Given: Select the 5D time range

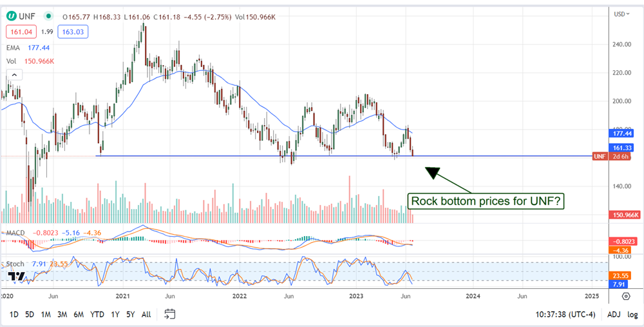Looking at the screenshot, I should (30, 315).
